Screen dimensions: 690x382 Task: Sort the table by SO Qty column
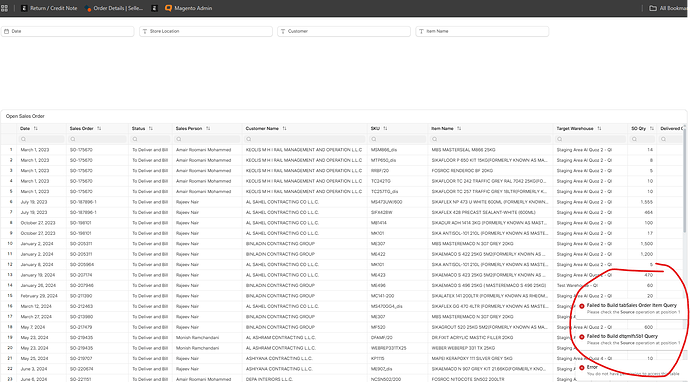click(652, 129)
